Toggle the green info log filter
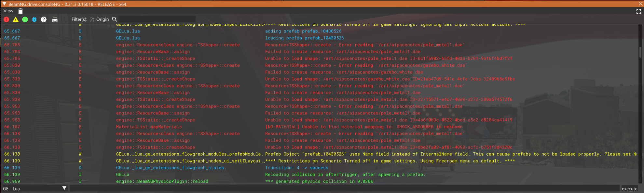The width and height of the screenshot is (644, 193). 25,19
